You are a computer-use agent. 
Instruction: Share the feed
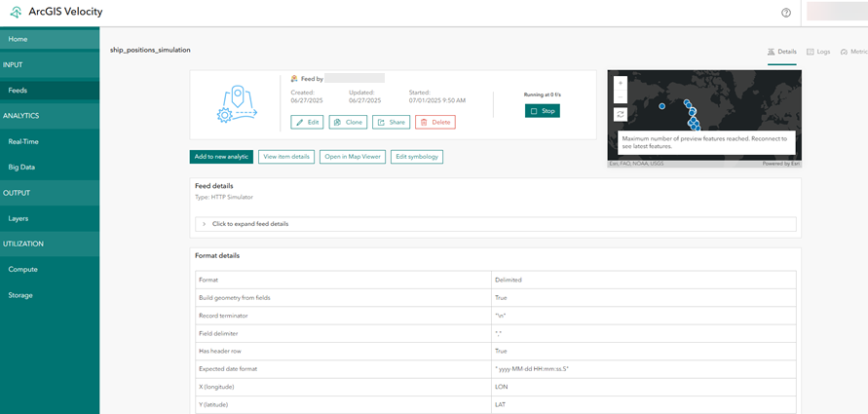pos(392,123)
